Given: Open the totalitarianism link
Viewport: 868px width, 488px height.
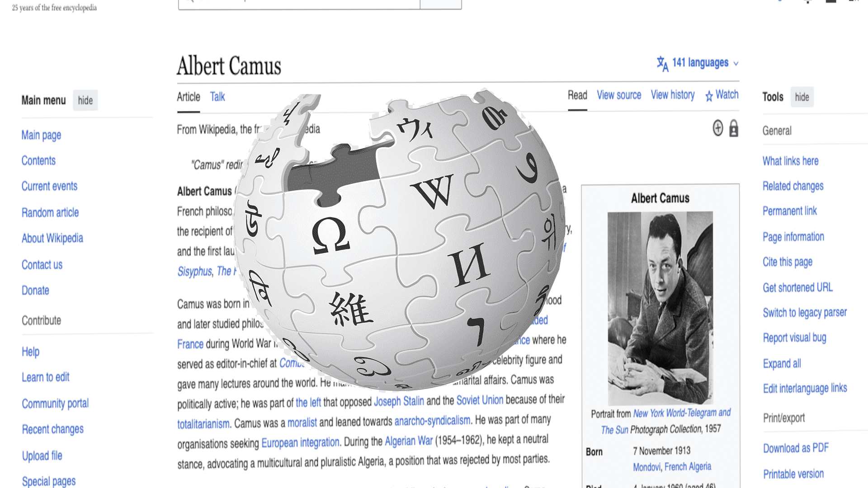Looking at the screenshot, I should [203, 424].
